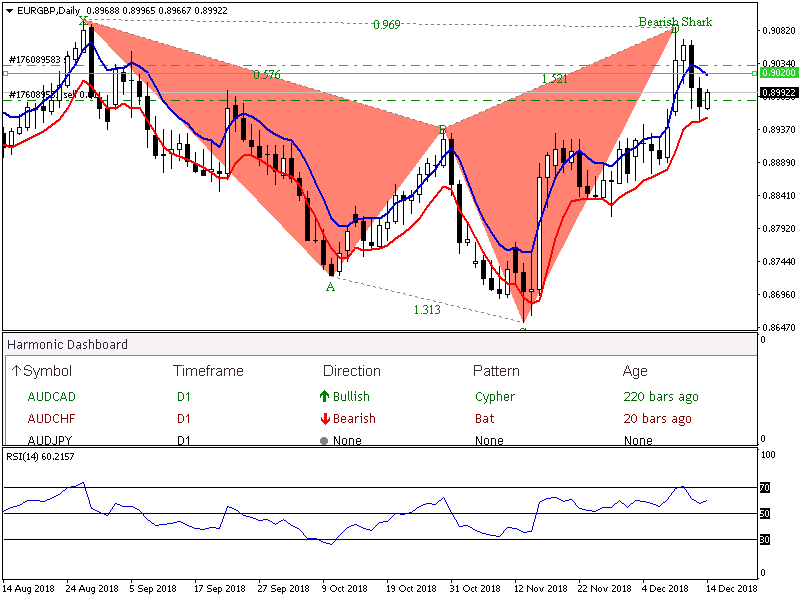Click the RSI(14) 60.2157 indicator label
The image size is (800, 600).
pos(40,457)
